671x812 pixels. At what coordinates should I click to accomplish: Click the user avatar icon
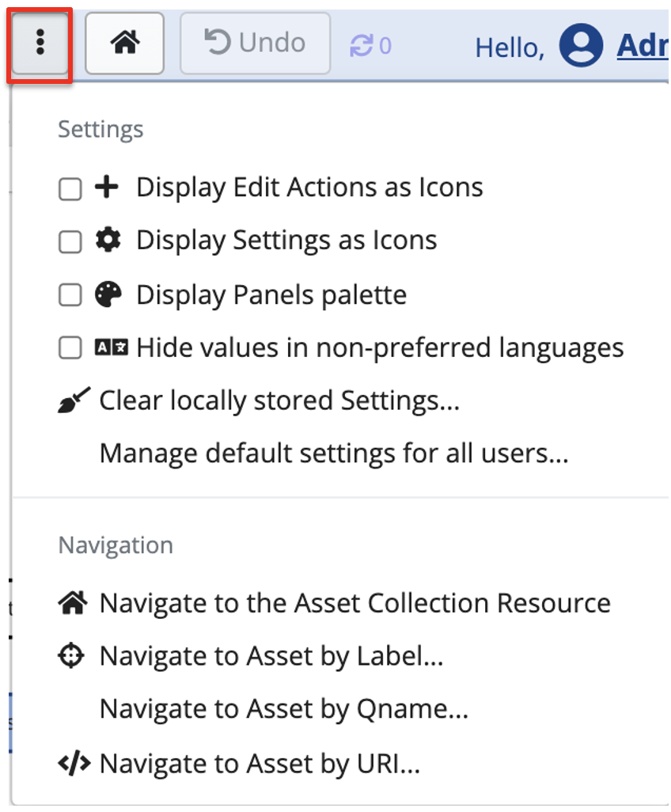click(580, 45)
